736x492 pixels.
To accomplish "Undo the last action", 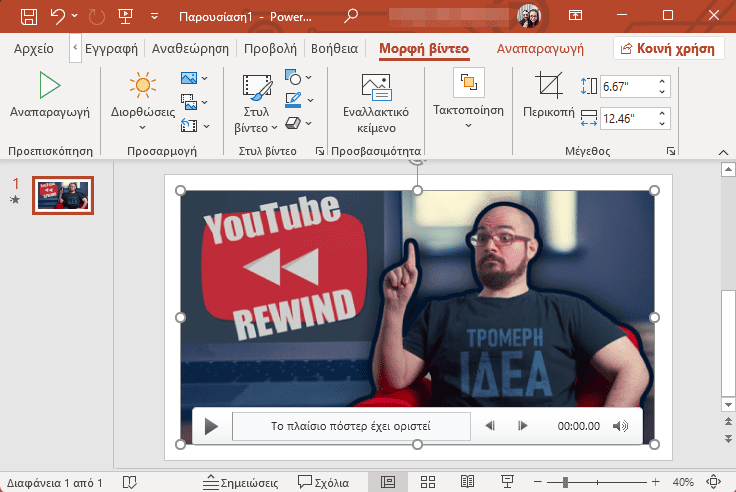I will 58,16.
